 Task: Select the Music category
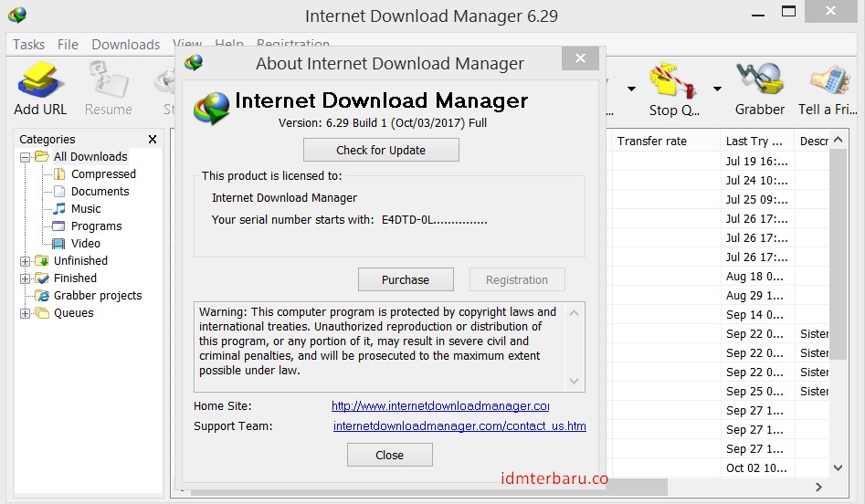(86, 208)
